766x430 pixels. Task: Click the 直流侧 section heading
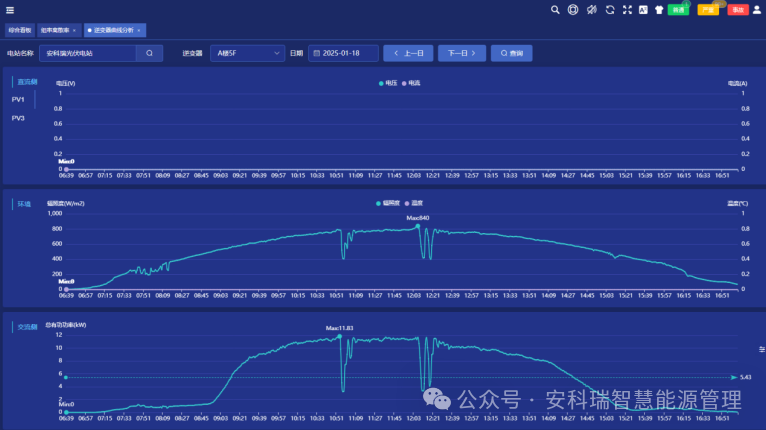[x=27, y=82]
